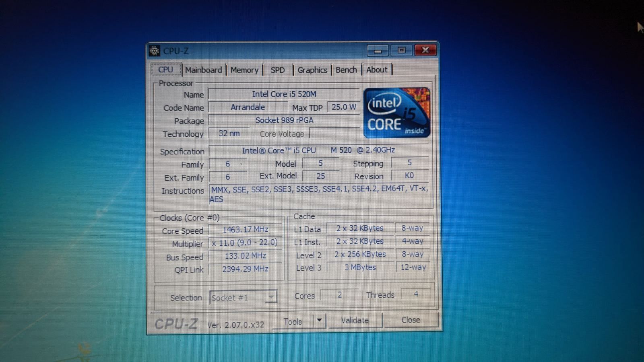Viewport: 644px width, 362px height.
Task: Click the Cores count value 2
Action: (339, 294)
